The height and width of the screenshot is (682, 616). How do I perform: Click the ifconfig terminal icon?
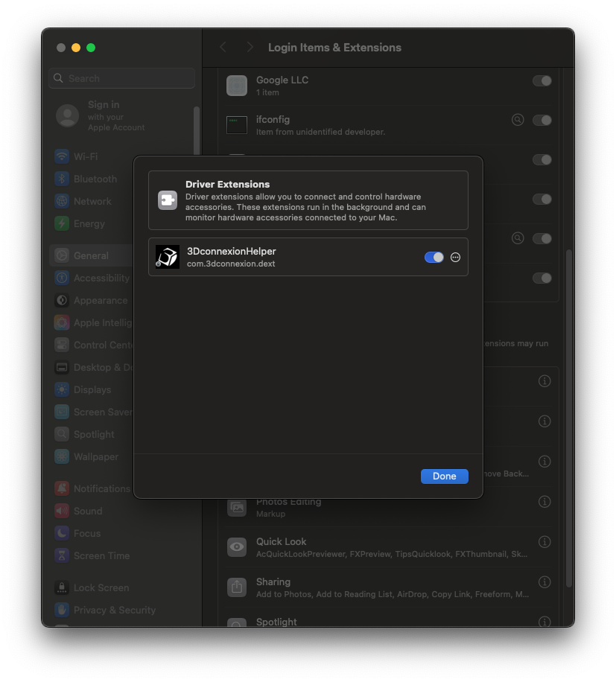point(237,125)
